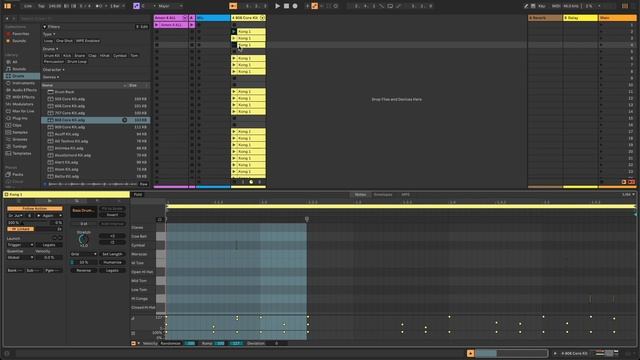This screenshot has height=360, width=640.
Task: Toggle the Follow Action button
Action: [x=35, y=209]
